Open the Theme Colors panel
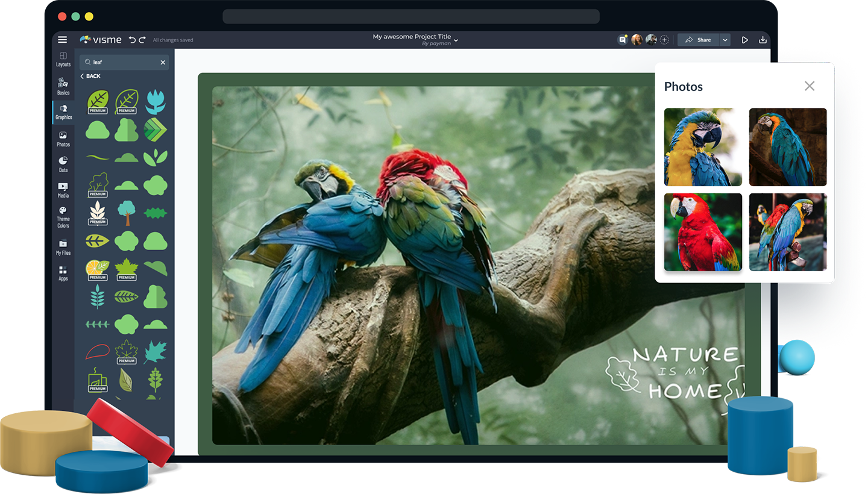868x494 pixels. pyautogui.click(x=63, y=217)
